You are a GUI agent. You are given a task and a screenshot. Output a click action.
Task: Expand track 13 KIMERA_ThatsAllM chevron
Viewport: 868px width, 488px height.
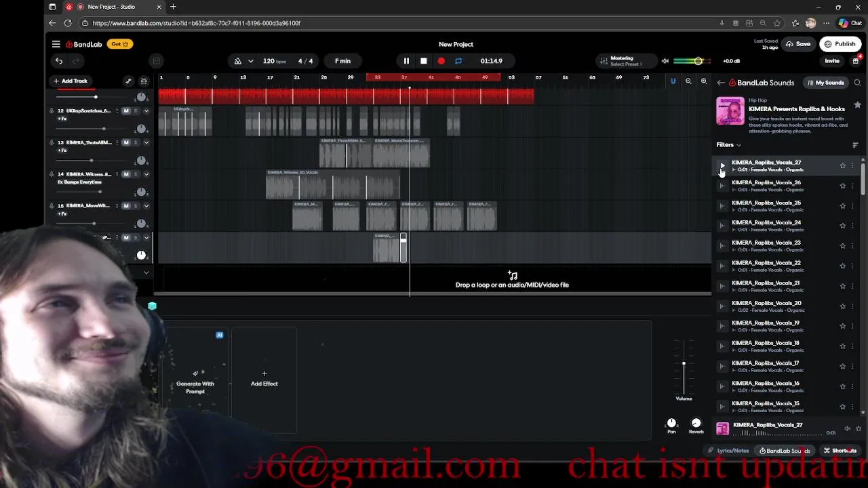pyautogui.click(x=146, y=142)
